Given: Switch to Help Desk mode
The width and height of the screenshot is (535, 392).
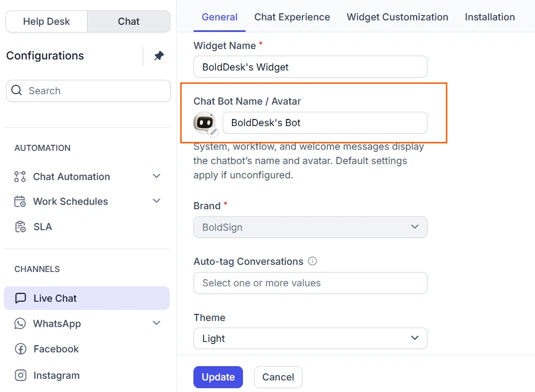Looking at the screenshot, I should point(46,21).
